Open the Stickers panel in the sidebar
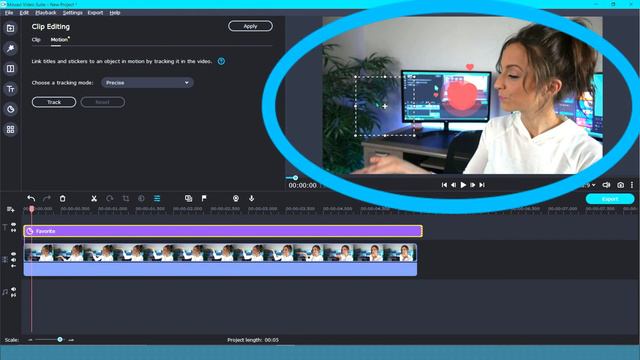 11,109
